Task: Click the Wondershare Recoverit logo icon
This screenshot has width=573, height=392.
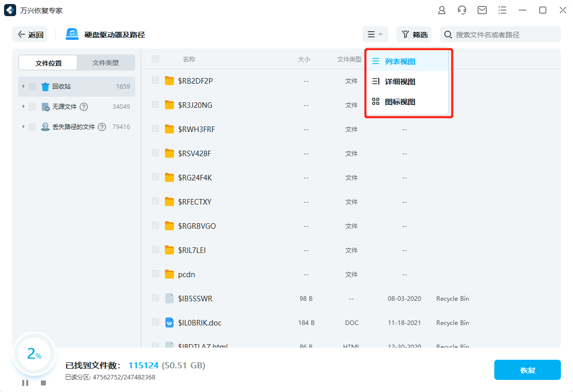Action: [x=10, y=10]
